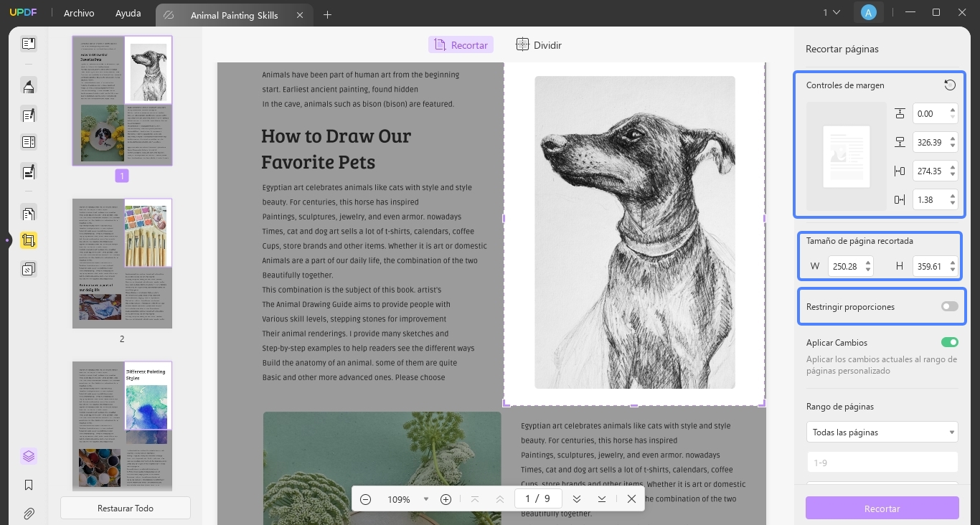980x525 pixels.
Task: Disable the Aplicar Cambios switch
Action: click(x=949, y=343)
